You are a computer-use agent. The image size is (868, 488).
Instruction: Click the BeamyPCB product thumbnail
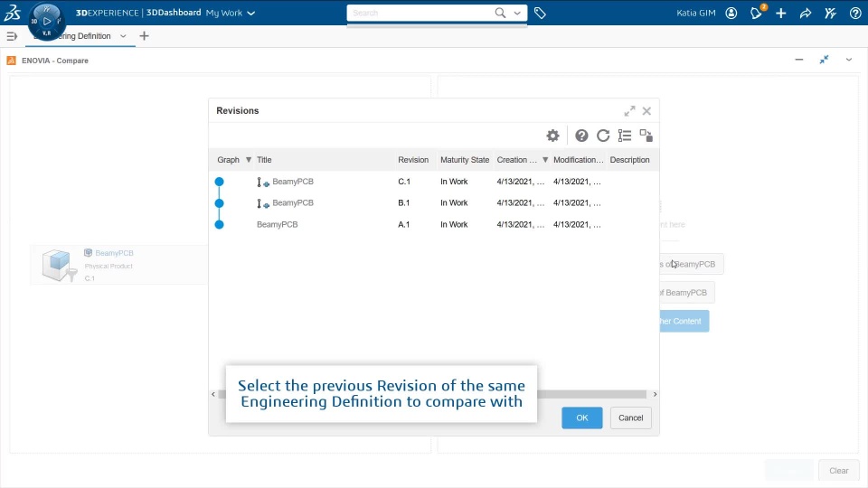[x=60, y=265]
